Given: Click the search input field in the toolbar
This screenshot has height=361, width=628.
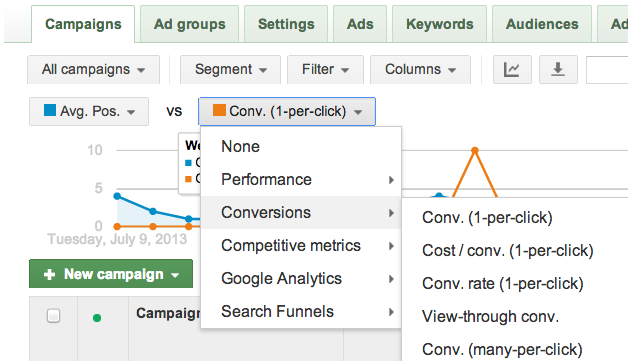Looking at the screenshot, I should coord(607,70).
